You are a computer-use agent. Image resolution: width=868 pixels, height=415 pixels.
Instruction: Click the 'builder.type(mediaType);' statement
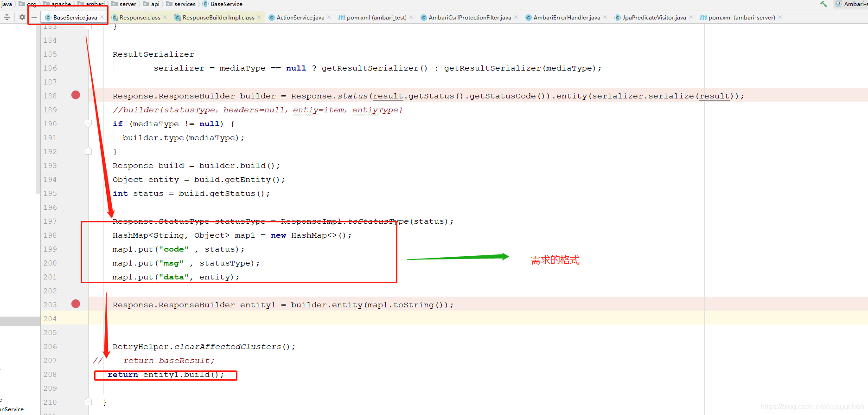184,138
